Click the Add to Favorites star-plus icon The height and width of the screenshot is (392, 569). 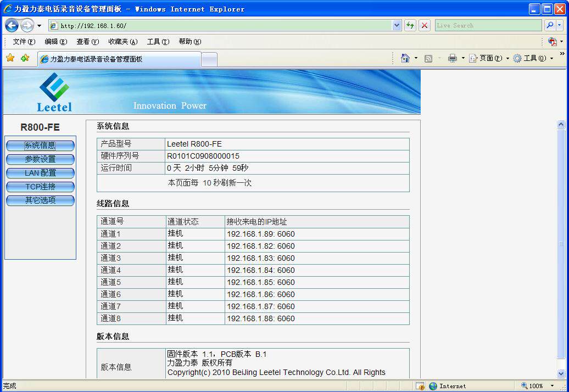coord(25,58)
